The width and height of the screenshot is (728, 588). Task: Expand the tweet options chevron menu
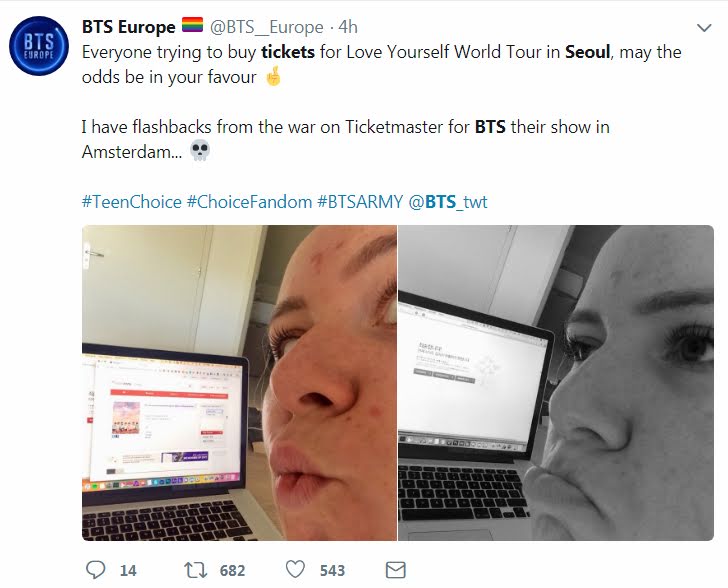(x=704, y=28)
